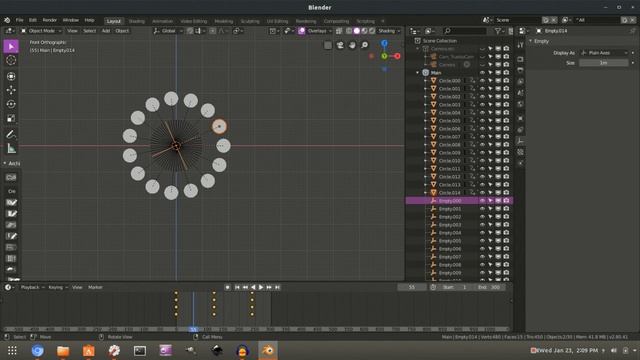This screenshot has height=360, width=640.
Task: Open the show applications grid icon
Action: coord(12,351)
